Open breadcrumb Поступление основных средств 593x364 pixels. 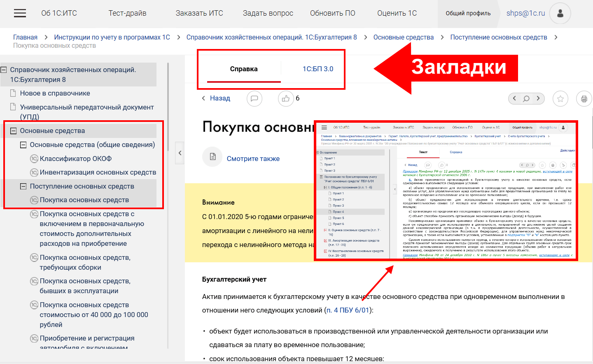pos(499,37)
